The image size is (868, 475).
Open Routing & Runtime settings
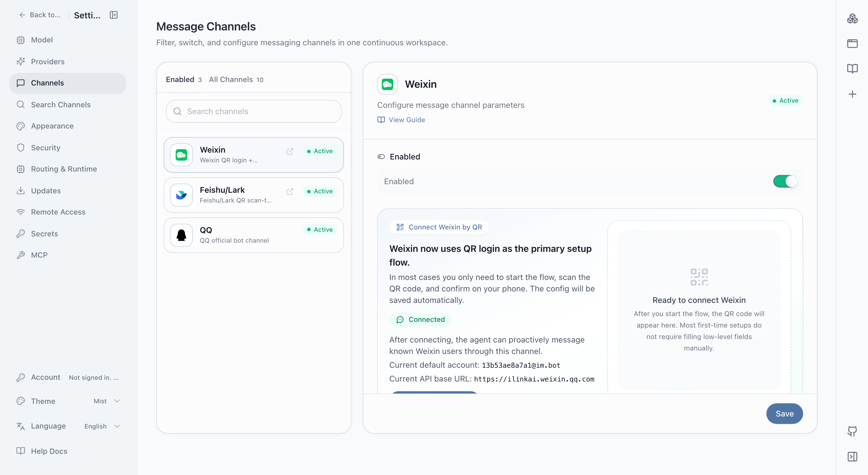68,169
